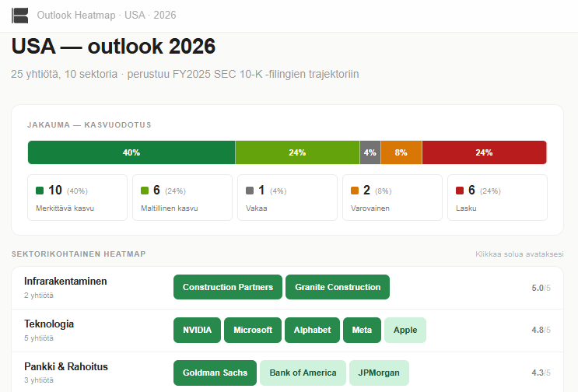The image size is (578, 392).
Task: Click the 4.8/5 score for Teknologia
Action: tap(541, 330)
